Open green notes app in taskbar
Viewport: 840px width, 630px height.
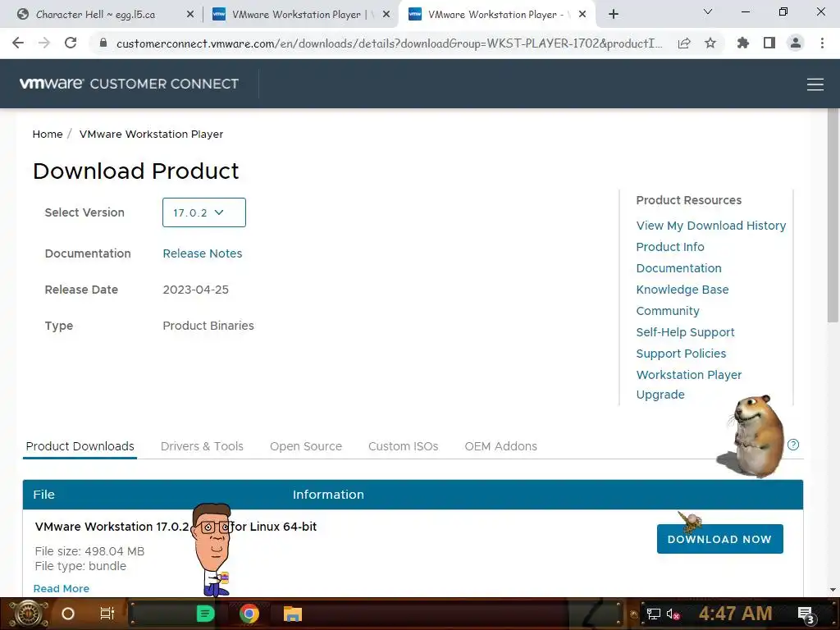coord(205,614)
